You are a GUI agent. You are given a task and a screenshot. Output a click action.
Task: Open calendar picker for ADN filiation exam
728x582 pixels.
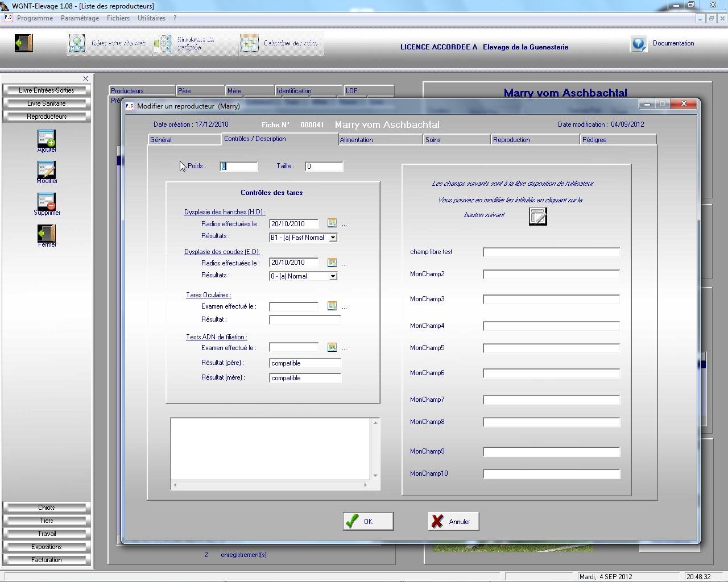coord(332,347)
